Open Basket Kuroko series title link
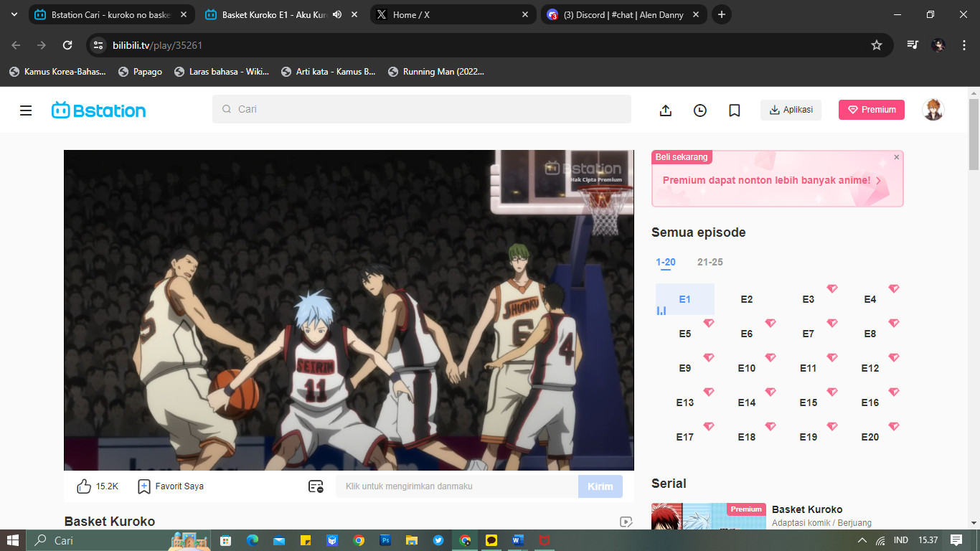980x551 pixels. pyautogui.click(x=807, y=509)
